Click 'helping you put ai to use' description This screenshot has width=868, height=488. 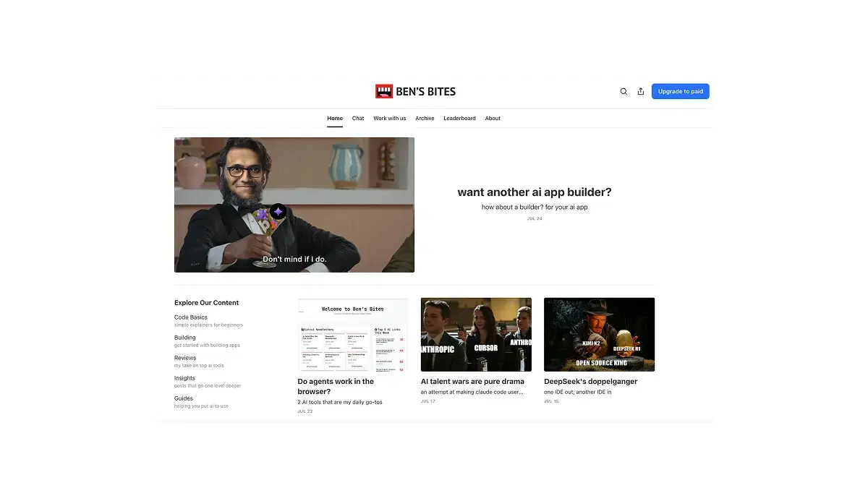click(x=201, y=406)
